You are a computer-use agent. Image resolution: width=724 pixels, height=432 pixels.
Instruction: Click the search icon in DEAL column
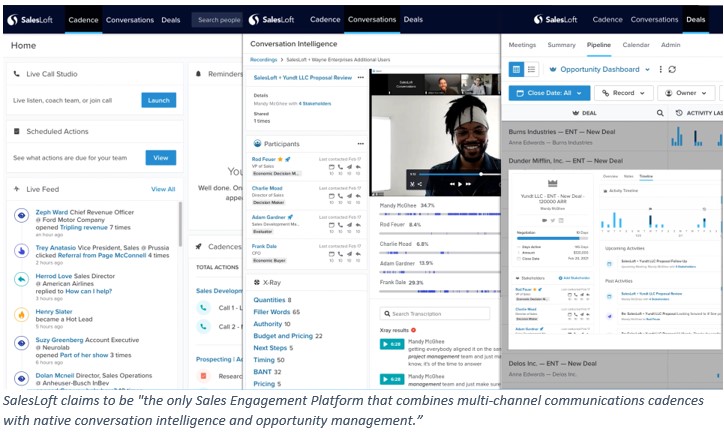tap(660, 113)
